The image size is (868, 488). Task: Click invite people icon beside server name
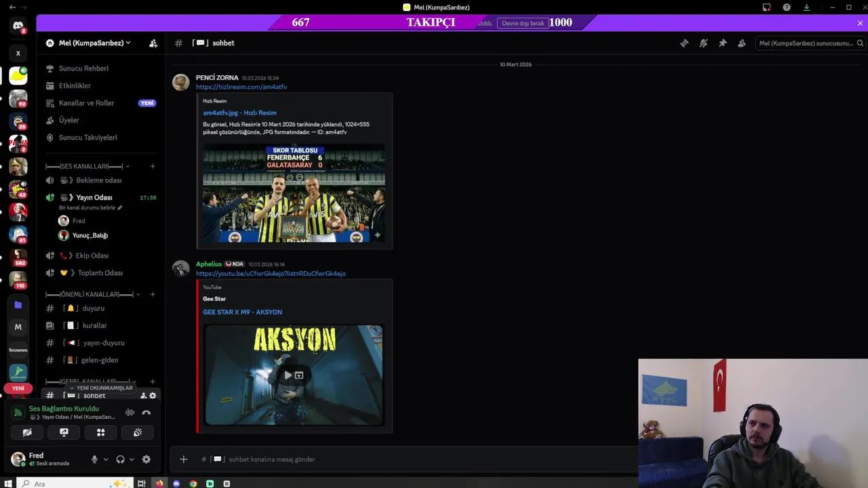153,43
